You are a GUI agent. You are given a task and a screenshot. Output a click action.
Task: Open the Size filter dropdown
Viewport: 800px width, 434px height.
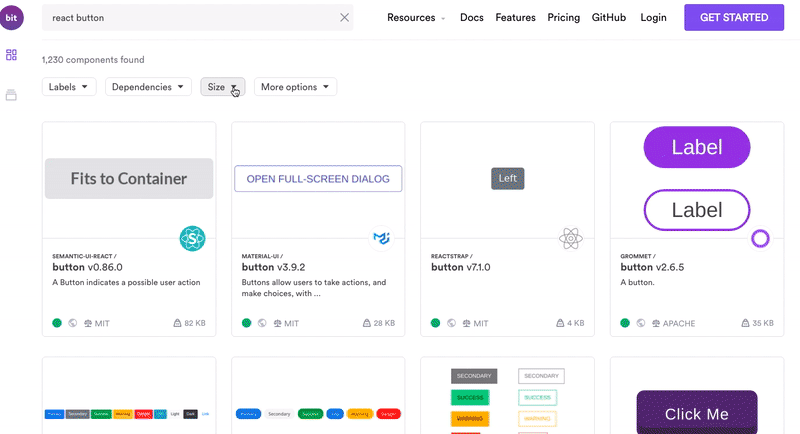click(x=222, y=87)
